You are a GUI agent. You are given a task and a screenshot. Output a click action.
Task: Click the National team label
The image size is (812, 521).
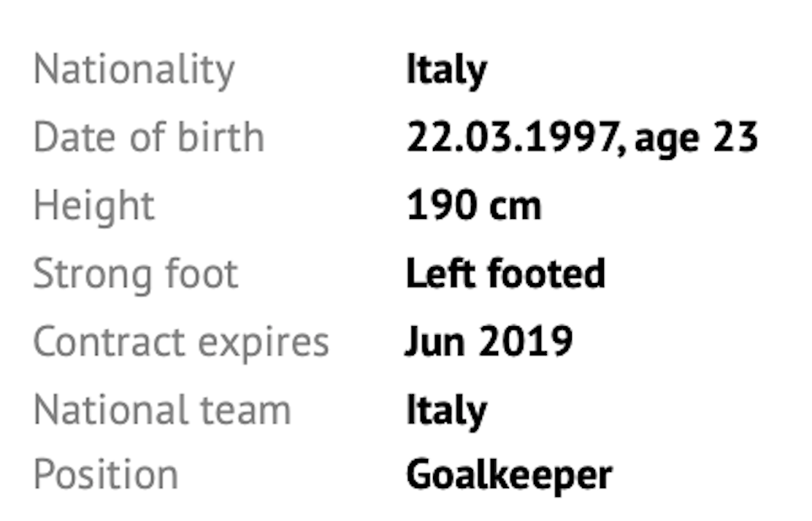[x=162, y=409]
